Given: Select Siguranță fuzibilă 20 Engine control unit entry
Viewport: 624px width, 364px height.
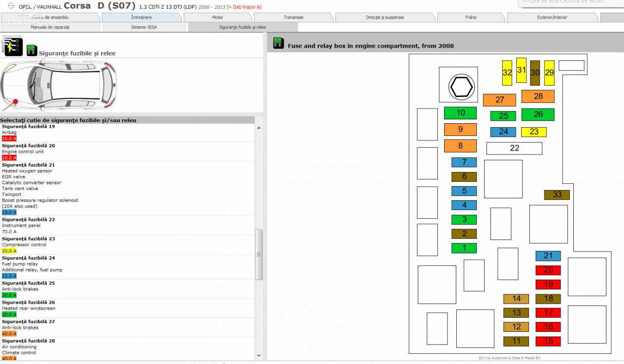Looking at the screenshot, I should (x=127, y=152).
